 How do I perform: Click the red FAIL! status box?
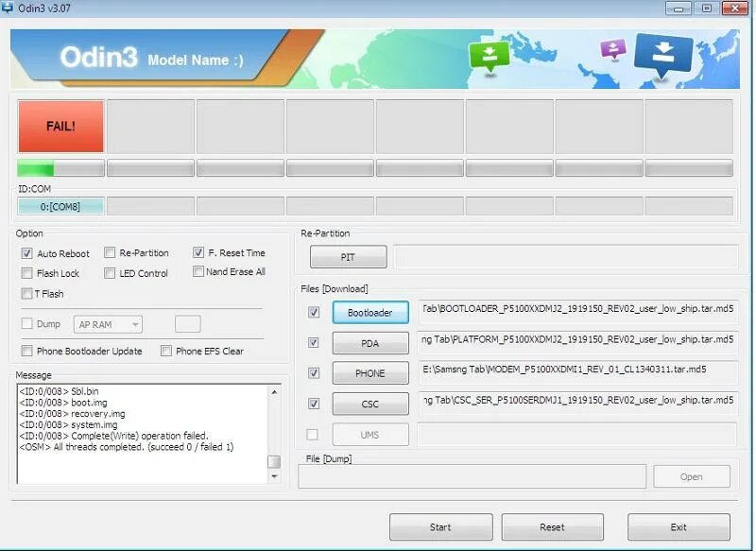[x=60, y=127]
